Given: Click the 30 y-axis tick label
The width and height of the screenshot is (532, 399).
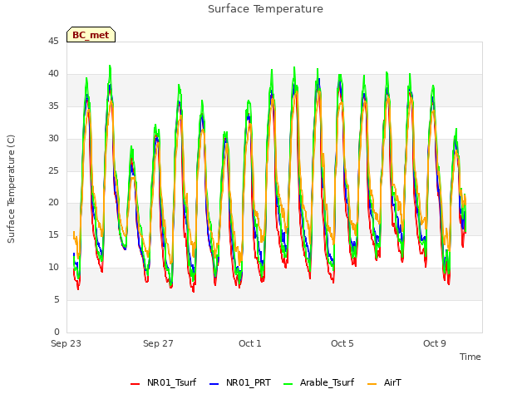Looking at the screenshot, I should coord(53,139).
